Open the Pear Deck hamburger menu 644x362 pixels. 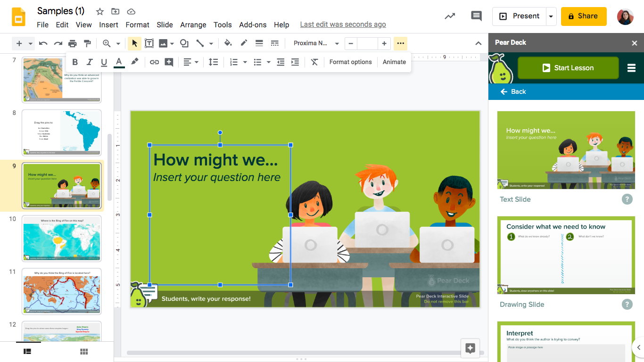632,67
